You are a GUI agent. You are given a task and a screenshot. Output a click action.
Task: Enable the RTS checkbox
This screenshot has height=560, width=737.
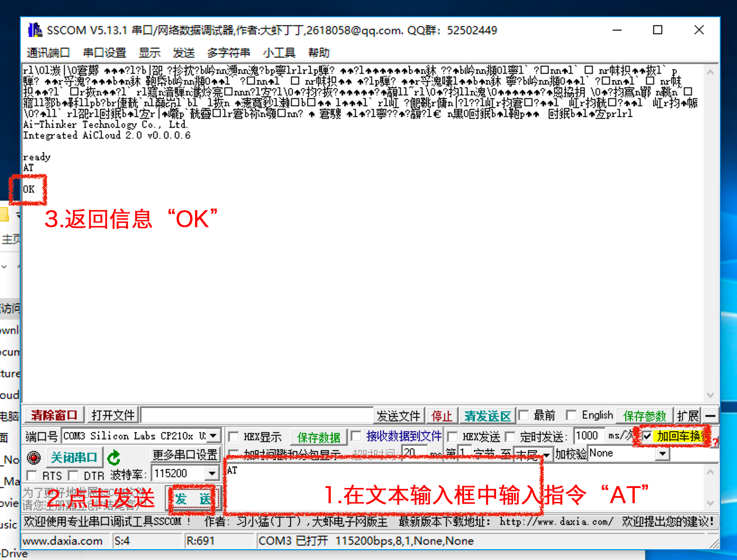click(32, 475)
